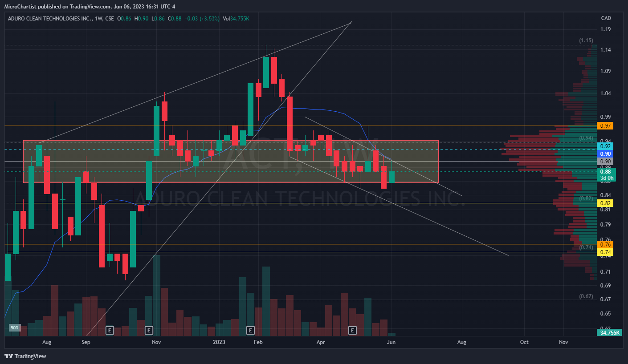This screenshot has width=628, height=364.
Task: Click the (0.94) price annotation
Action: 586,138
